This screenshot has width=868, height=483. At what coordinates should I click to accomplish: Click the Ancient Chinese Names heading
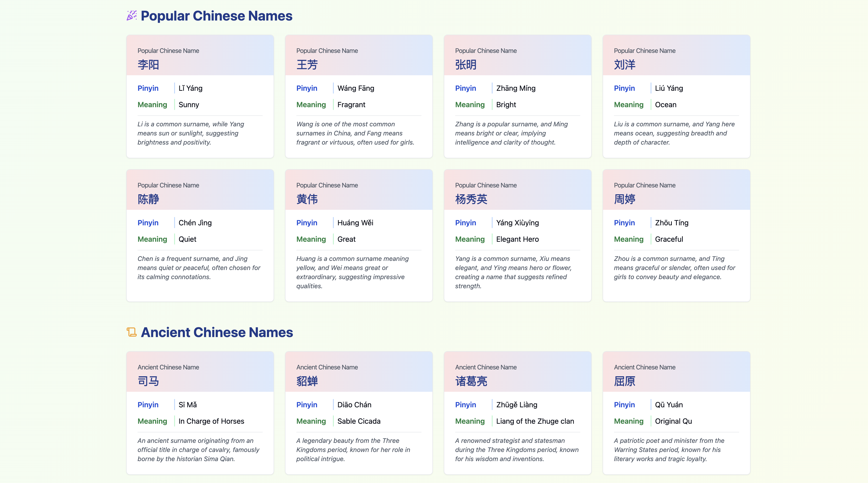(x=217, y=332)
